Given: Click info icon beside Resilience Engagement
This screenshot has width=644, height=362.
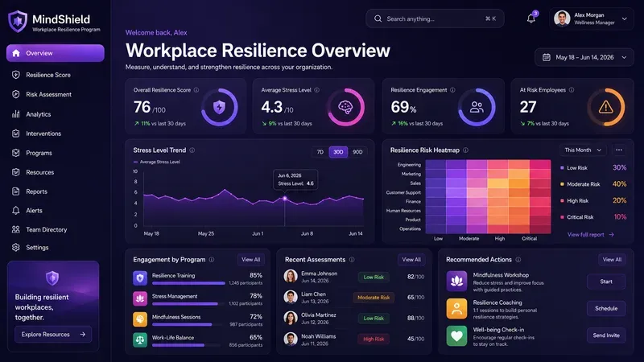Looking at the screenshot, I should pos(452,90).
